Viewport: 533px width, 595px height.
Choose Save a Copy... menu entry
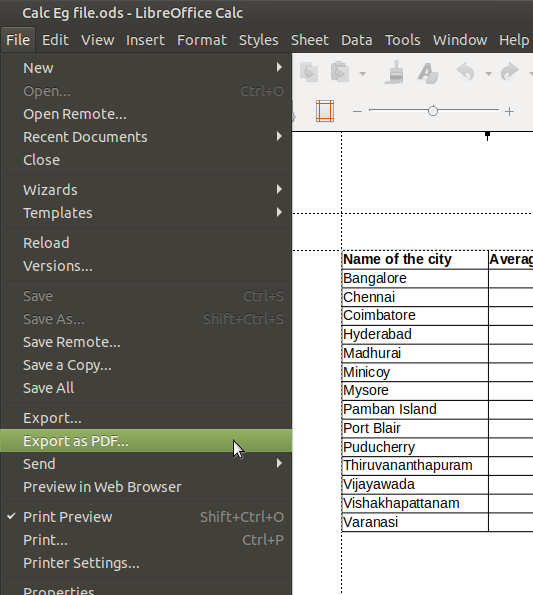tap(146, 365)
